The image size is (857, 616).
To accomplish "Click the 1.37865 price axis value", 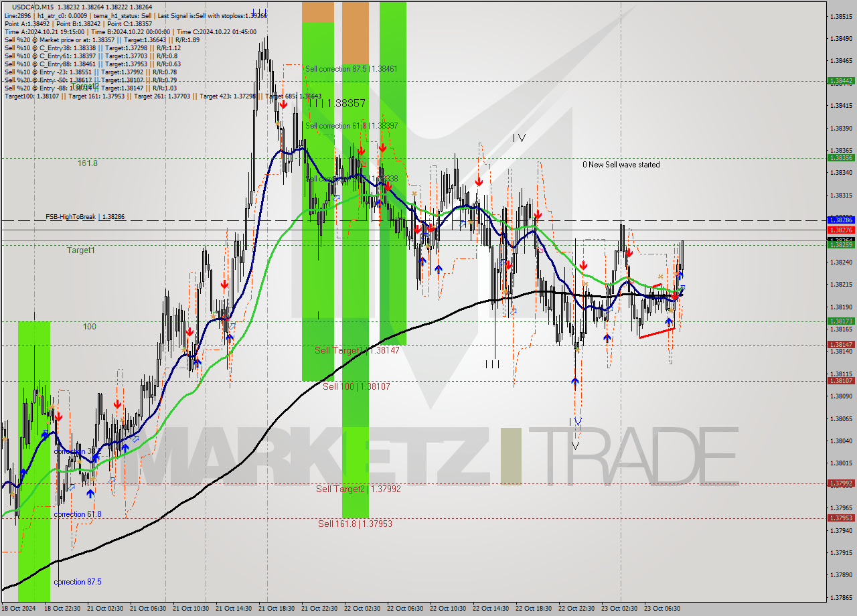I will tap(841, 597).
